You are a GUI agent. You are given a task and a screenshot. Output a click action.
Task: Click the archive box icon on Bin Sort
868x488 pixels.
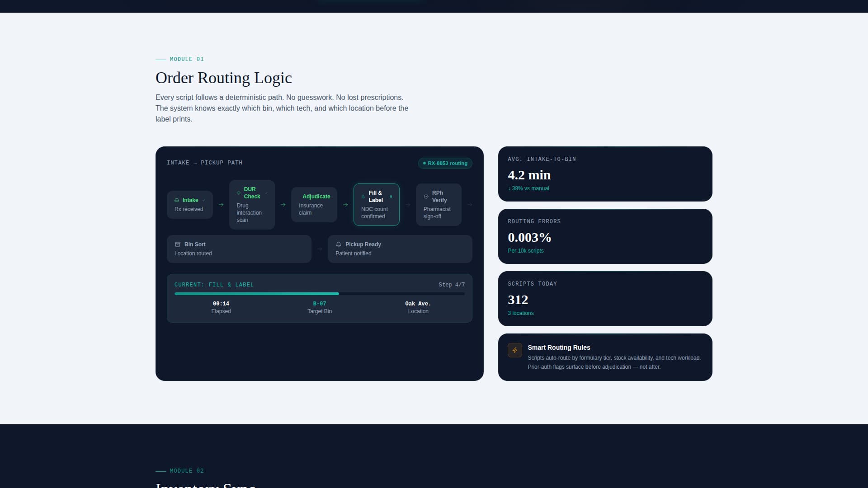coord(178,244)
